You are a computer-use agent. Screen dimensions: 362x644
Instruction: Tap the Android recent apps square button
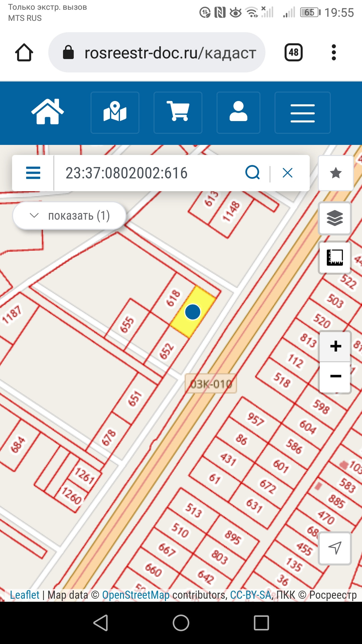click(x=261, y=623)
